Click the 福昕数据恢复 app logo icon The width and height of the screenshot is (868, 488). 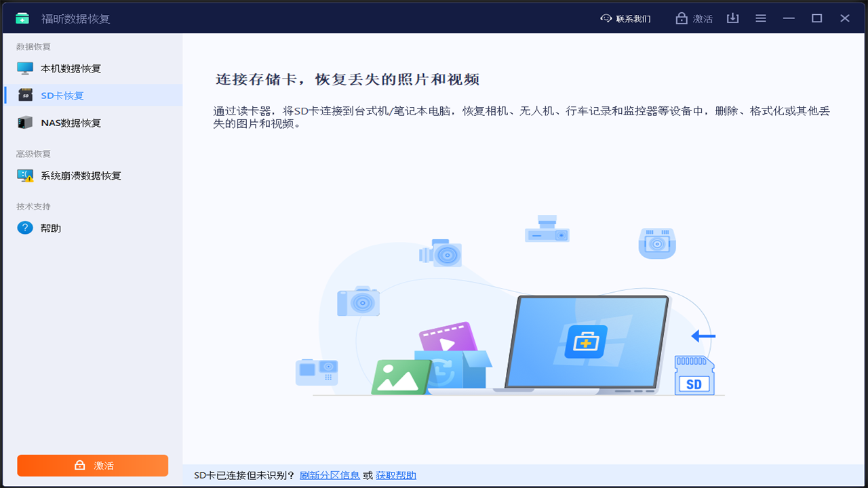[x=22, y=18]
